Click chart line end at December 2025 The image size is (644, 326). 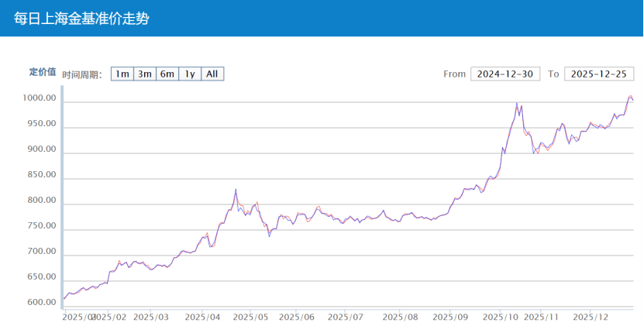pos(632,100)
